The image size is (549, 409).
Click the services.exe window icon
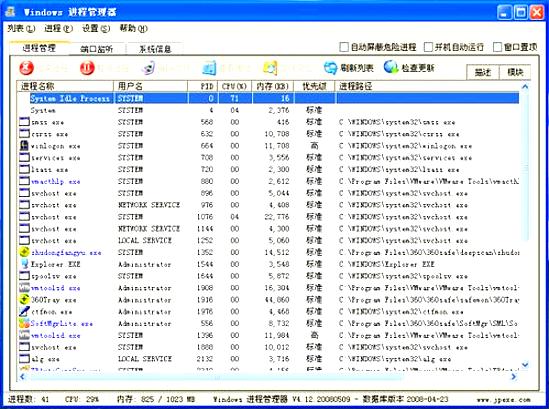click(x=24, y=158)
